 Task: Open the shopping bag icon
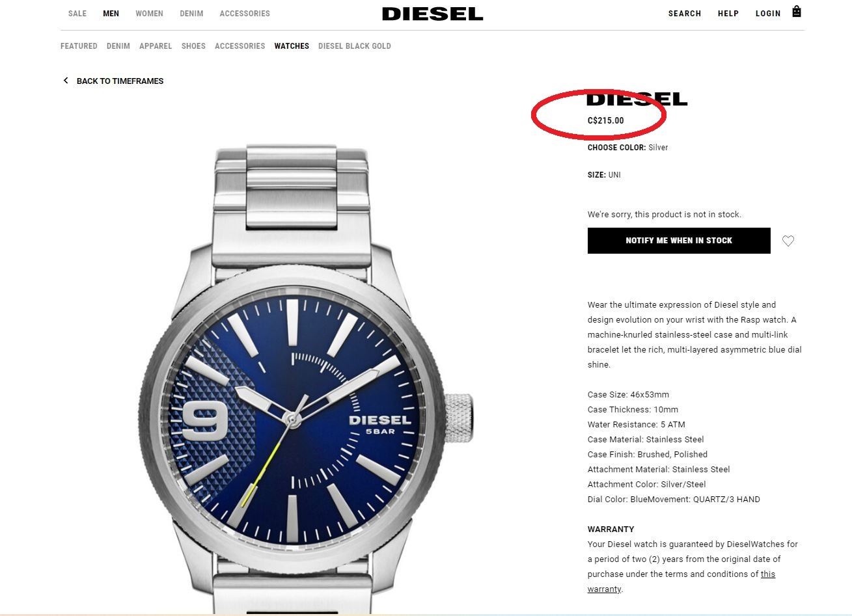(796, 12)
